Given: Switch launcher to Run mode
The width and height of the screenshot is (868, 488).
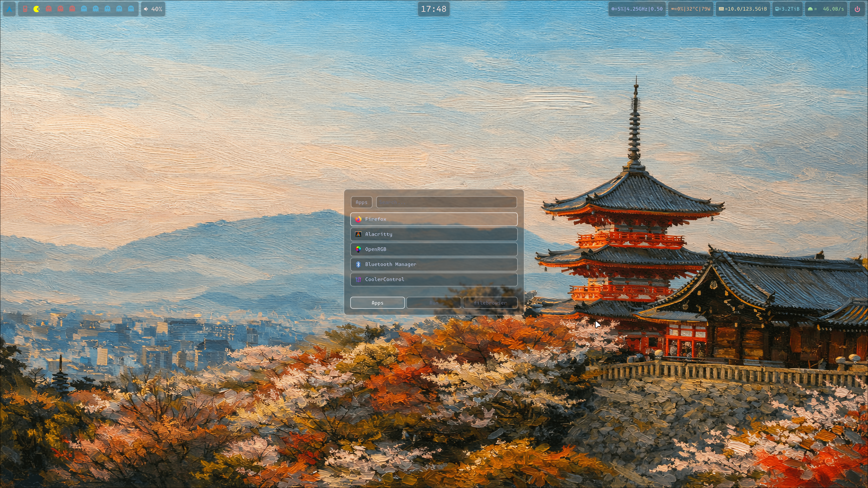Looking at the screenshot, I should point(434,303).
